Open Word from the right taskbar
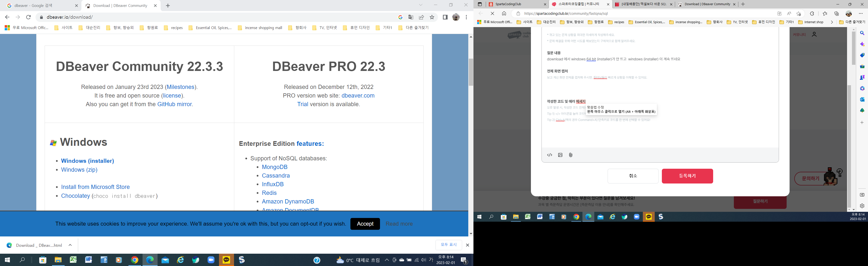 (540, 217)
